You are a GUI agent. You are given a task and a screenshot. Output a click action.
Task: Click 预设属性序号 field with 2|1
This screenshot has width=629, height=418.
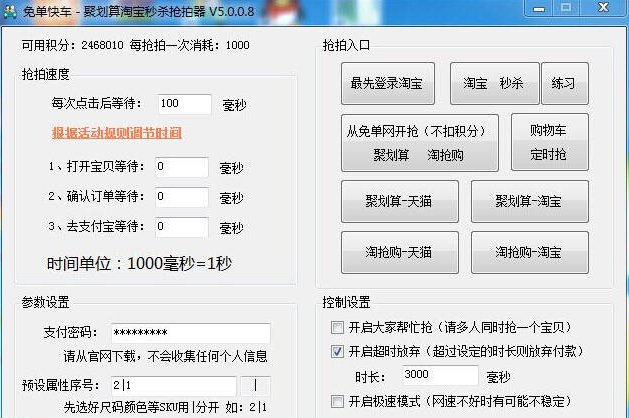[174, 386]
